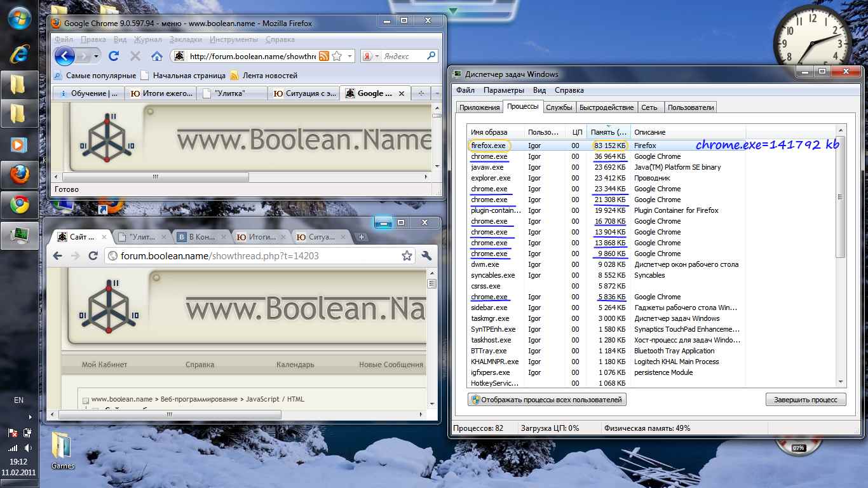Click the RSS feed icon in Firefox's address bar
The image size is (868, 488).
pos(324,57)
